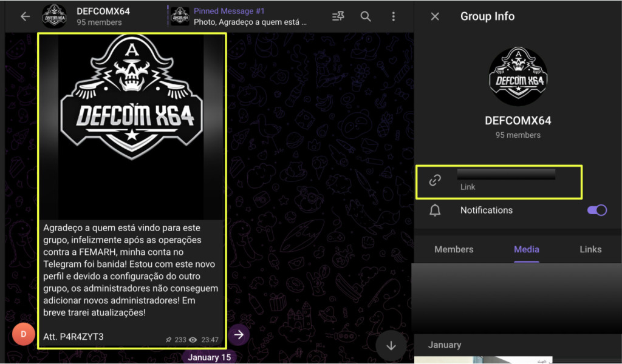Screen dimensions: 622x364
Task: Open the pinned messages list icon
Action: pos(338,16)
